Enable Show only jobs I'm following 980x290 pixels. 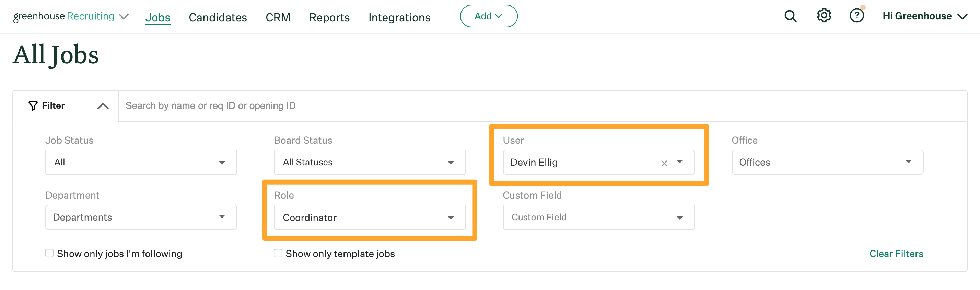[x=49, y=253]
